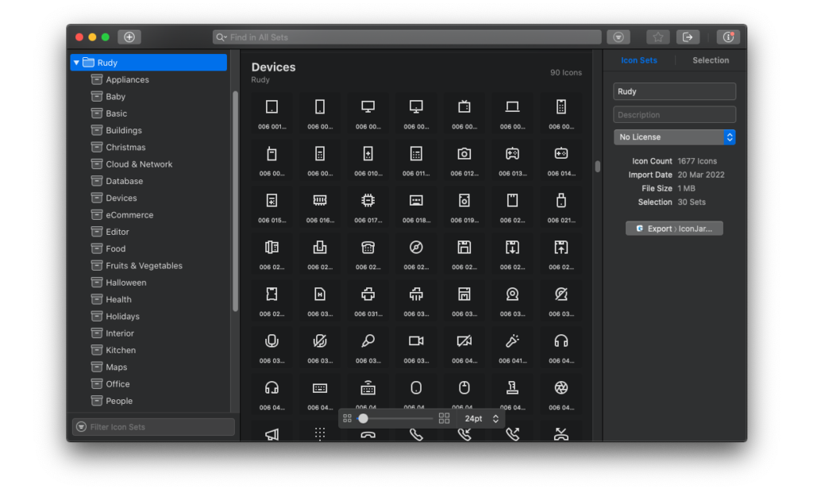Select the game controller icon
Viewport: 813px width, 504px height.
tap(512, 154)
